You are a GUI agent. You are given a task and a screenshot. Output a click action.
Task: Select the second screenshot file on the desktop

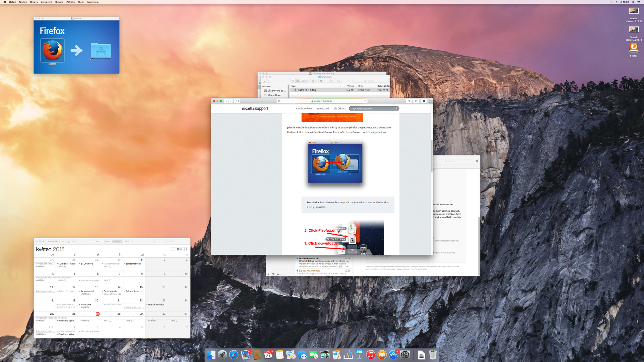tap(634, 29)
